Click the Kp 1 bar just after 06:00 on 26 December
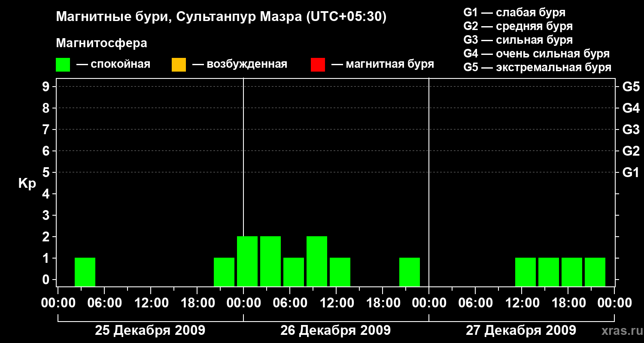 (294, 272)
